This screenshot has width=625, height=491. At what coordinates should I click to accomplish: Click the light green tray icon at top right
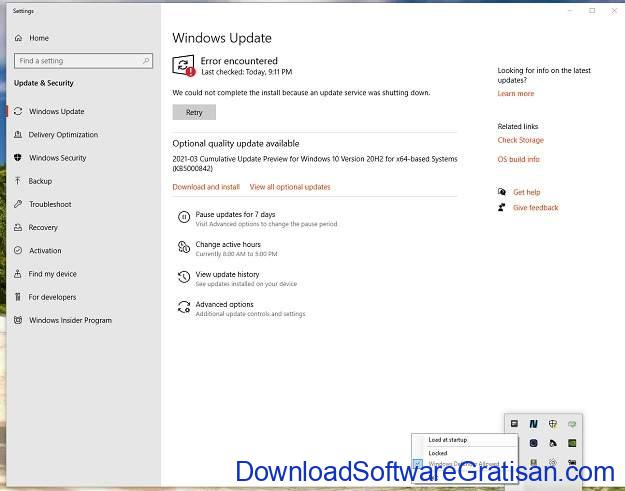pyautogui.click(x=572, y=424)
